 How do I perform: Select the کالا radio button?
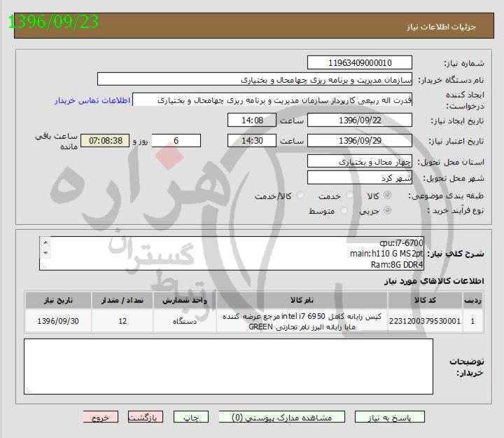point(388,195)
